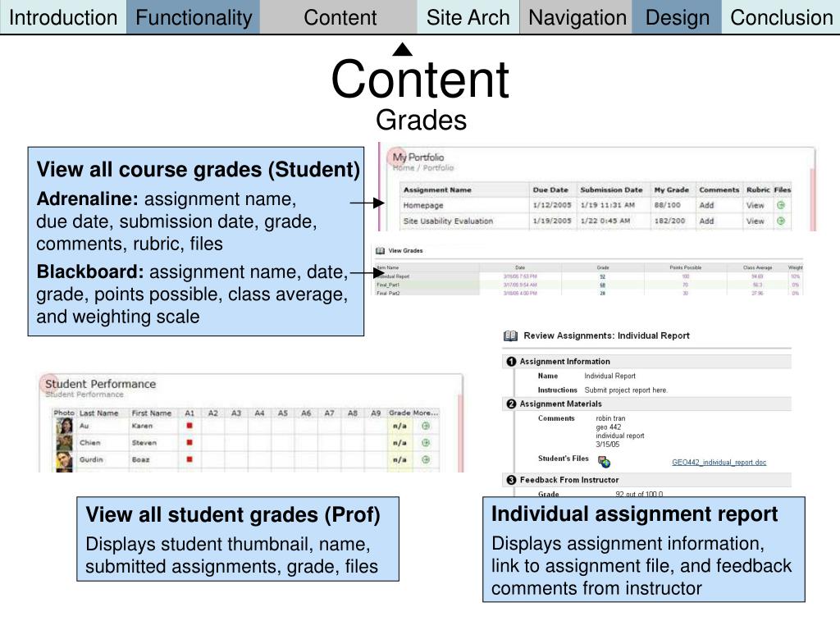The height and width of the screenshot is (630, 840).
Task: Open green More icon for Karen Au
Action: pyautogui.click(x=426, y=426)
